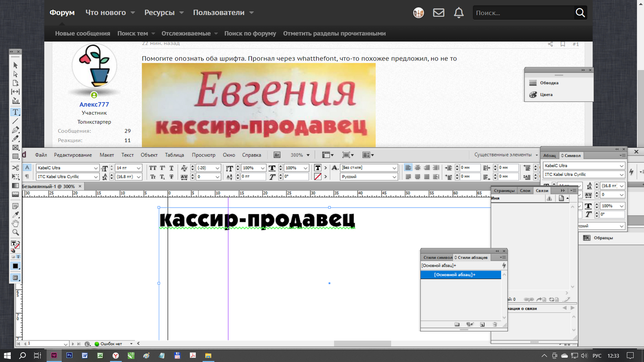Click the forum notifications bell icon
Viewport: 644px width, 362px height.
459,13
